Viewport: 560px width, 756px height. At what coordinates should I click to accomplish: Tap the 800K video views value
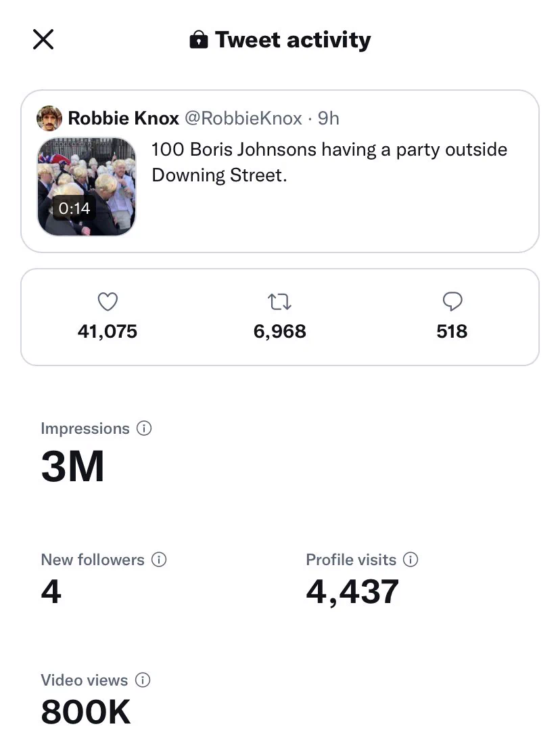pyautogui.click(x=86, y=712)
